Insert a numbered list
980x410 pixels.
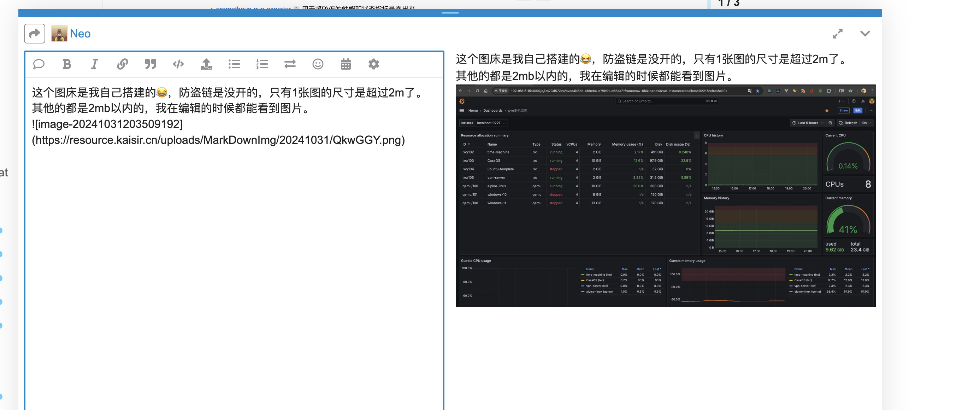pos(262,64)
